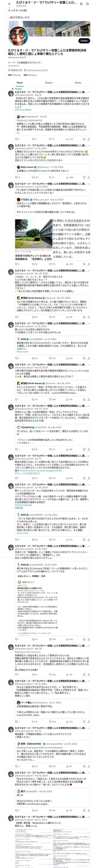The image size is (98, 868).
Task: Open the Media tab
Action: 78,83
